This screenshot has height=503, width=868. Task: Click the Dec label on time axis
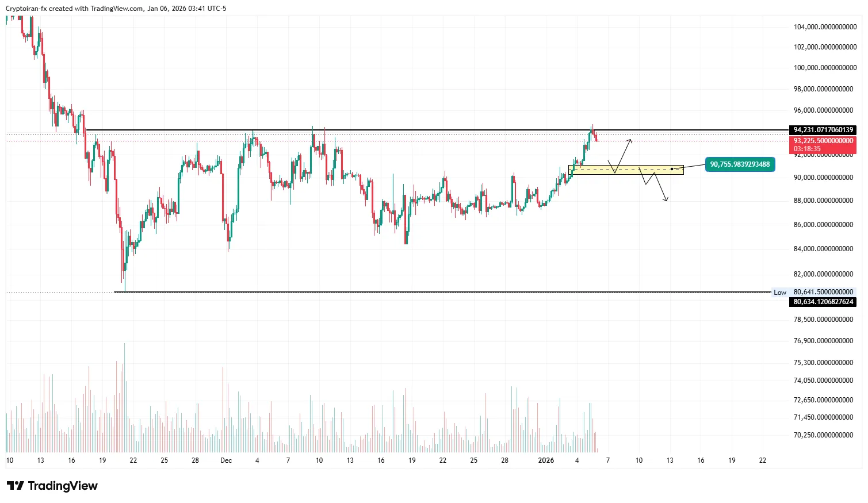226,460
